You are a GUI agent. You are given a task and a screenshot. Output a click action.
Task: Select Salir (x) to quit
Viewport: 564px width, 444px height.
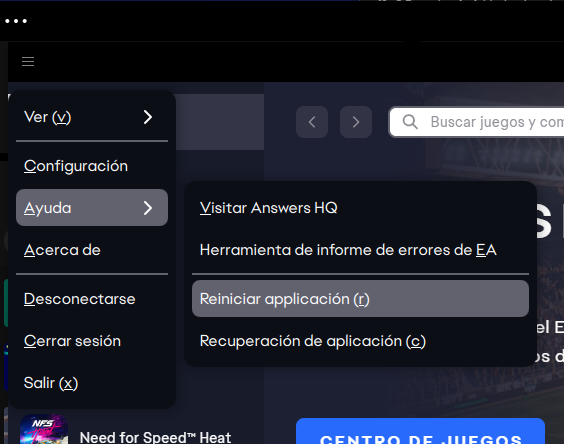[x=92, y=383]
